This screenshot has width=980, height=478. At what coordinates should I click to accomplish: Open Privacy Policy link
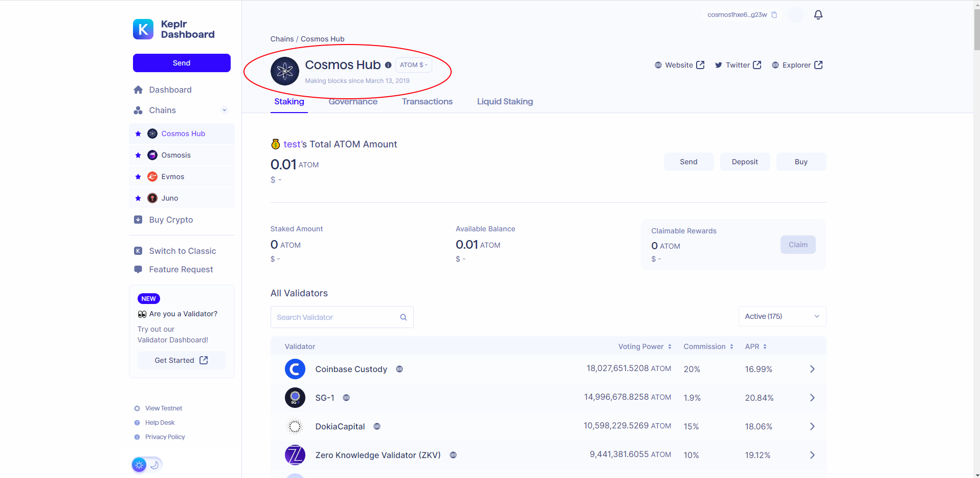click(160, 437)
